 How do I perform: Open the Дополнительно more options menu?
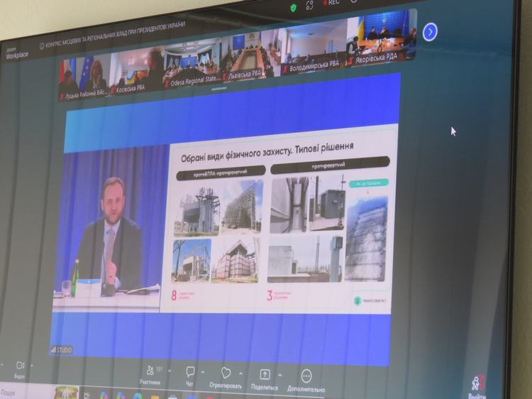click(306, 377)
